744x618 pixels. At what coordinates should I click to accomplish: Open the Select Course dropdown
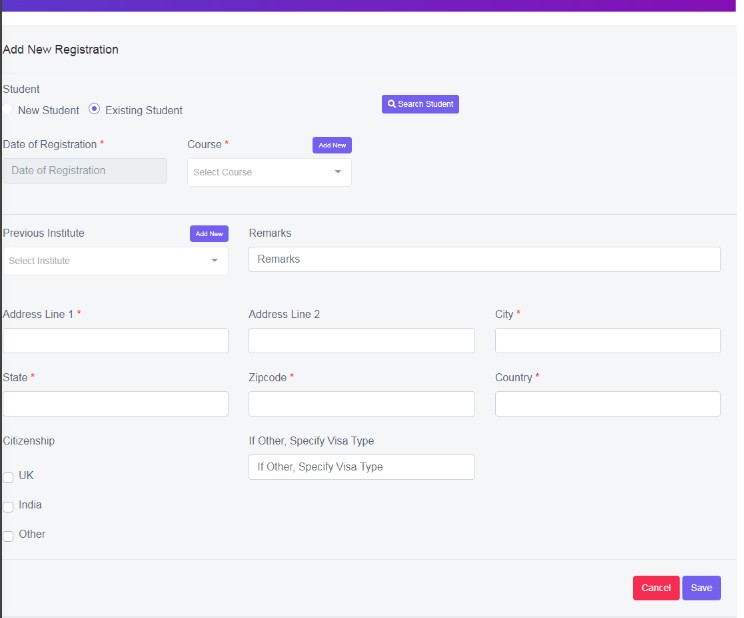(269, 172)
